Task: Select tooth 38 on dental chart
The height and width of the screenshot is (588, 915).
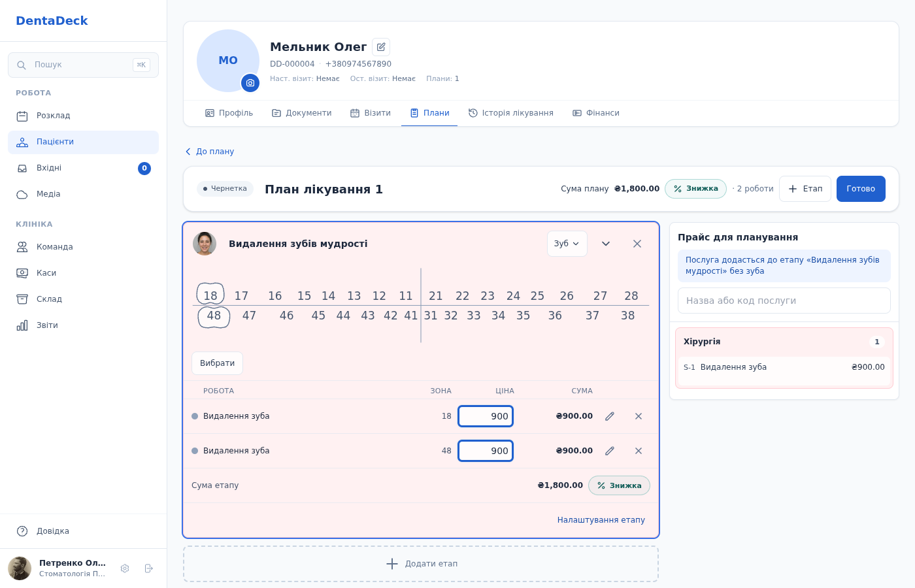Action: coord(628,316)
